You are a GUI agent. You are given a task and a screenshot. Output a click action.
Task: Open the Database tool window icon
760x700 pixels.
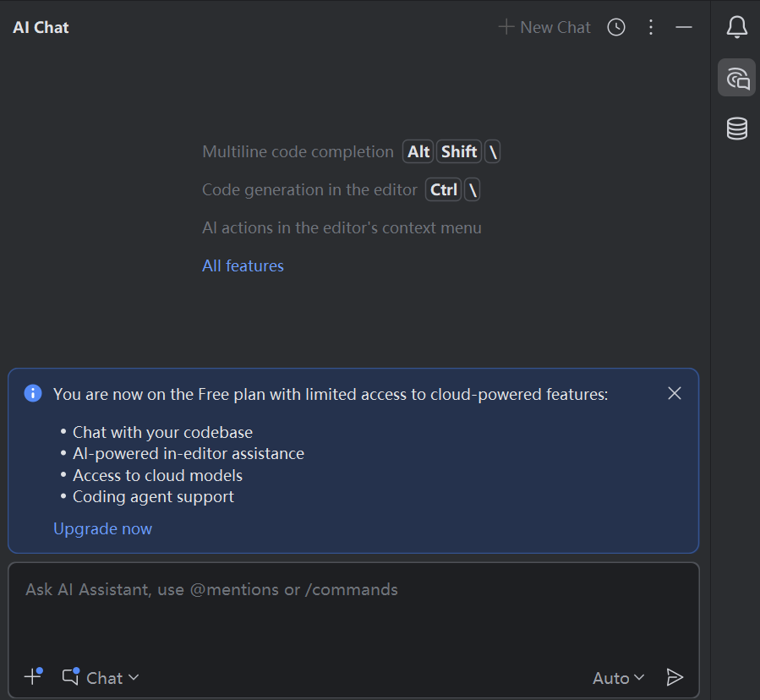tap(736, 129)
